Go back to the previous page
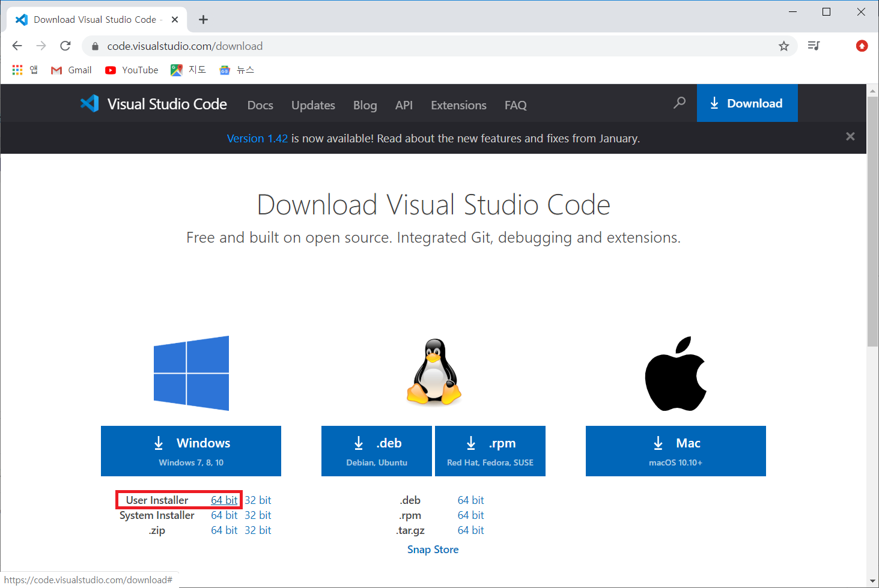 pyautogui.click(x=17, y=46)
